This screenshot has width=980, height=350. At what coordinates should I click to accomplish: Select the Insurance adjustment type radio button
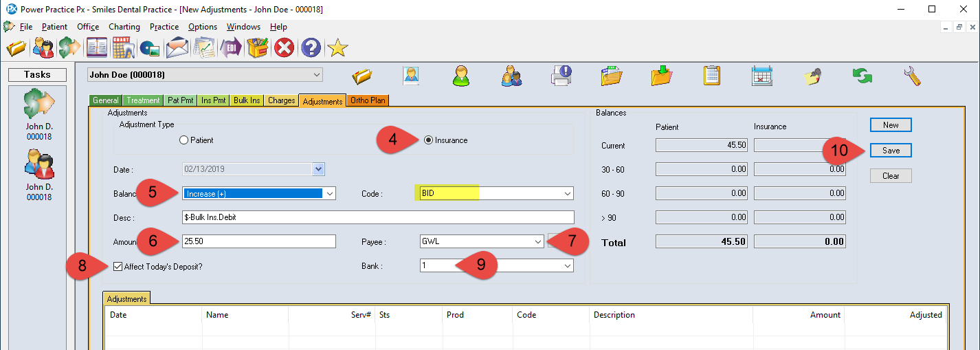(x=429, y=140)
